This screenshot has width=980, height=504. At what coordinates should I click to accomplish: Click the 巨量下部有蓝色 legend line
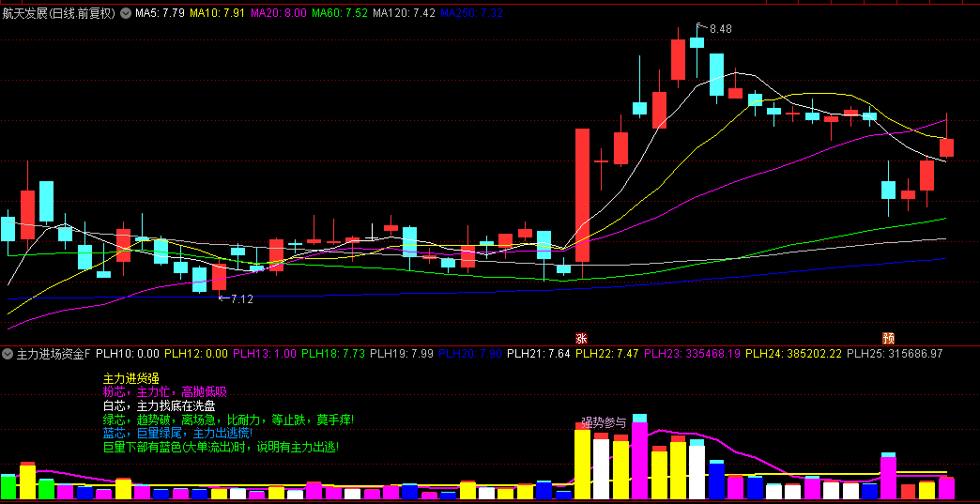(222, 447)
